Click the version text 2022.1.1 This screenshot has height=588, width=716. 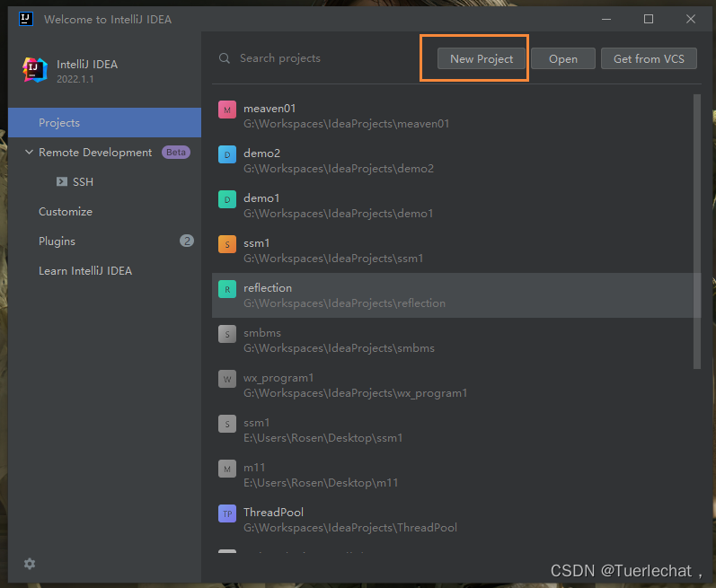[x=75, y=79]
